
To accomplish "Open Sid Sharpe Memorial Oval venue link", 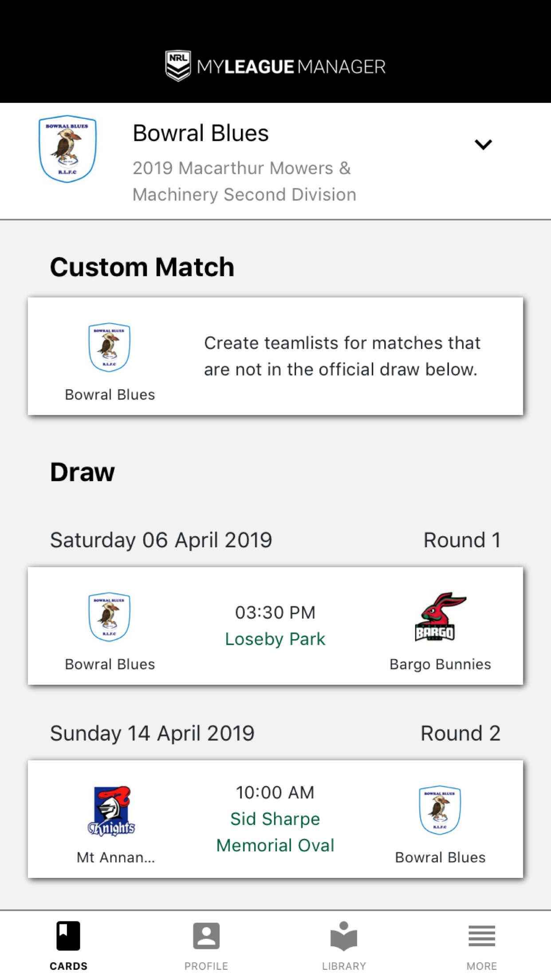I will 275,832.
